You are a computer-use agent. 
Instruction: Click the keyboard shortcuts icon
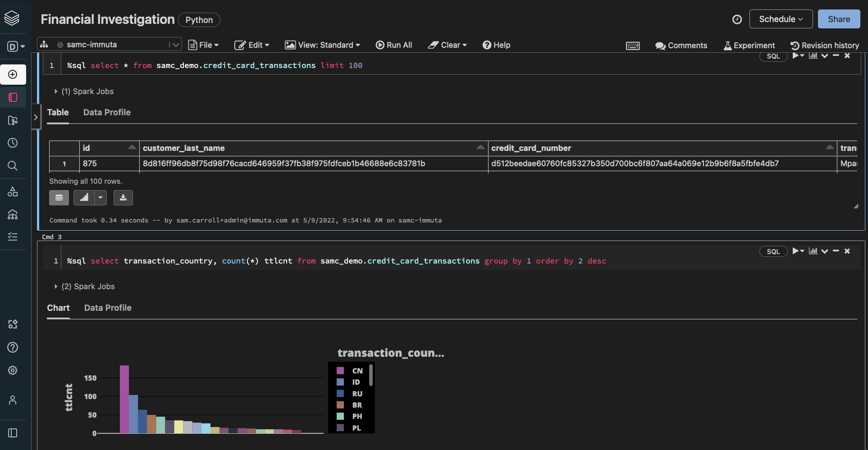633,45
